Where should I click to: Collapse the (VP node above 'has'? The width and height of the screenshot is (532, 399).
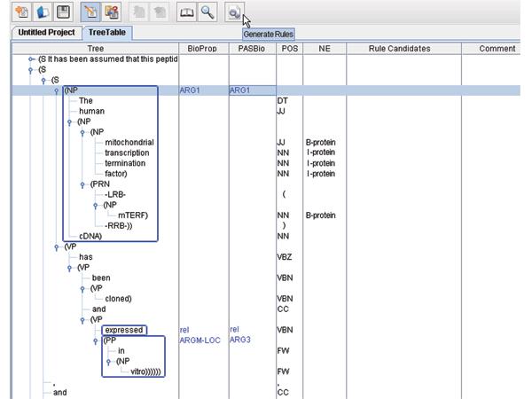tap(57, 247)
